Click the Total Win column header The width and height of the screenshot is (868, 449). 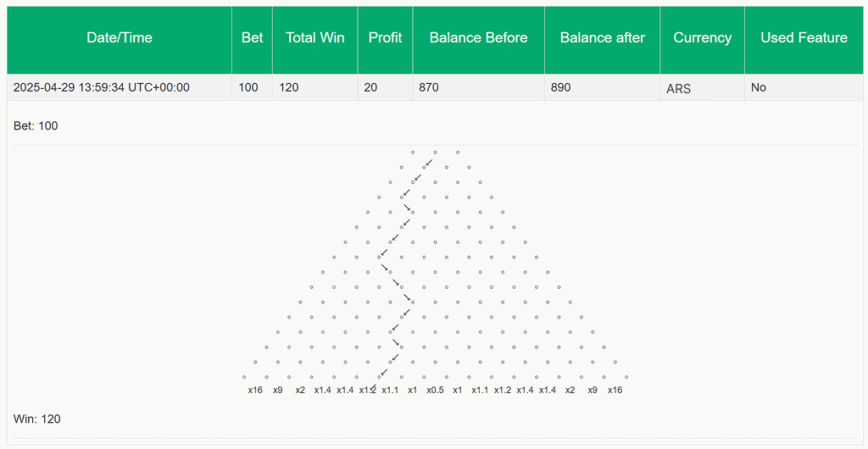pyautogui.click(x=314, y=38)
